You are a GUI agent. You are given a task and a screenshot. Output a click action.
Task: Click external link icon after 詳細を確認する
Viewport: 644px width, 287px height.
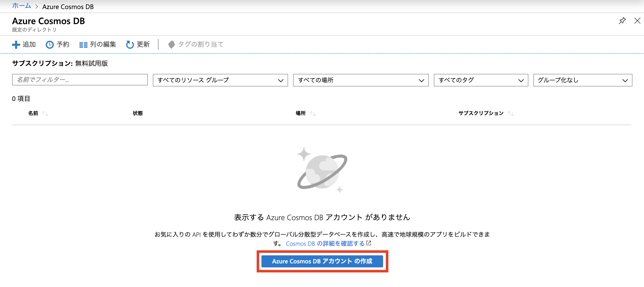[x=369, y=243]
